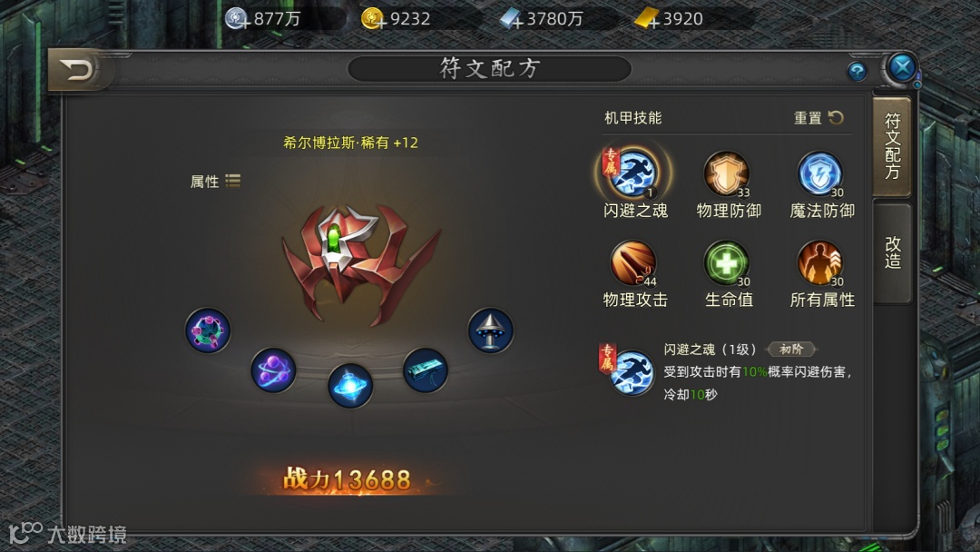Add silver currency via 877万 plus icon
The height and width of the screenshot is (552, 980).
point(237,19)
